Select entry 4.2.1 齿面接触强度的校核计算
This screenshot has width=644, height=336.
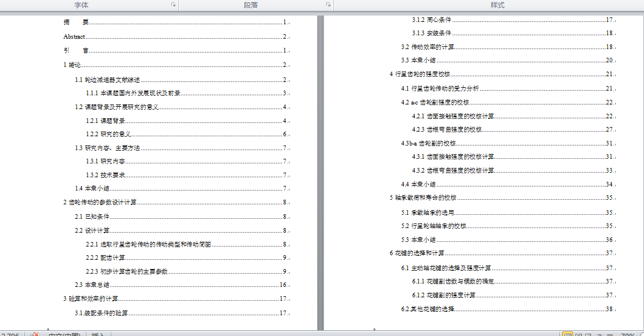point(514,117)
